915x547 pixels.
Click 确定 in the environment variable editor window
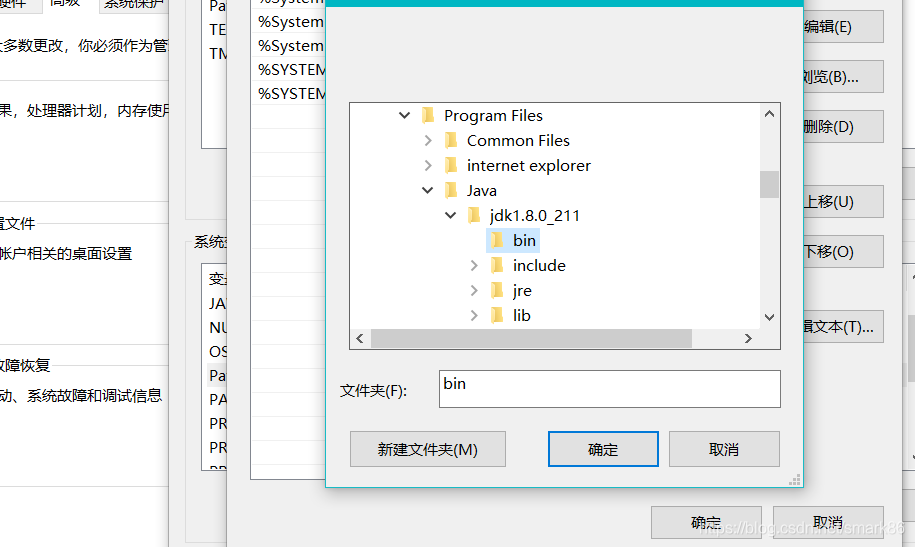pyautogui.click(x=706, y=522)
